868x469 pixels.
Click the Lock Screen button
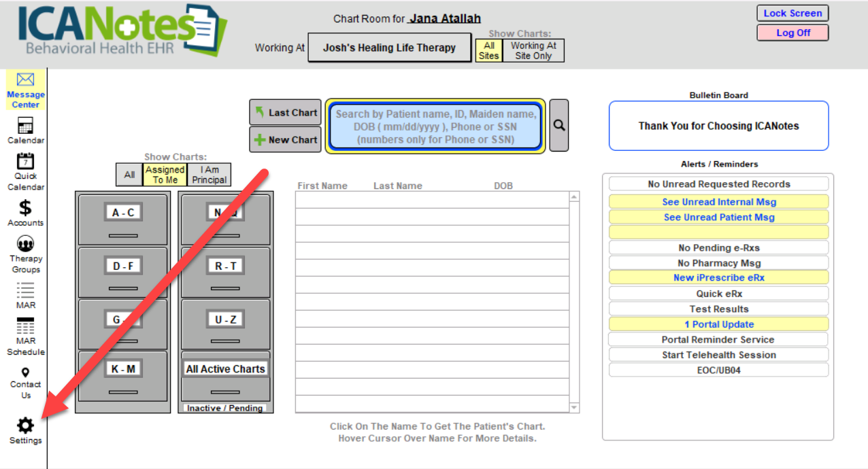792,13
